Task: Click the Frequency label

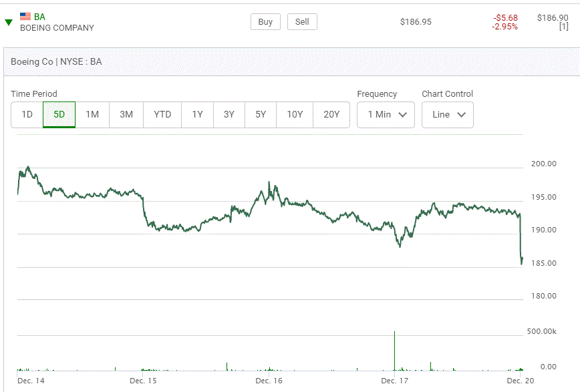Action: tap(377, 94)
